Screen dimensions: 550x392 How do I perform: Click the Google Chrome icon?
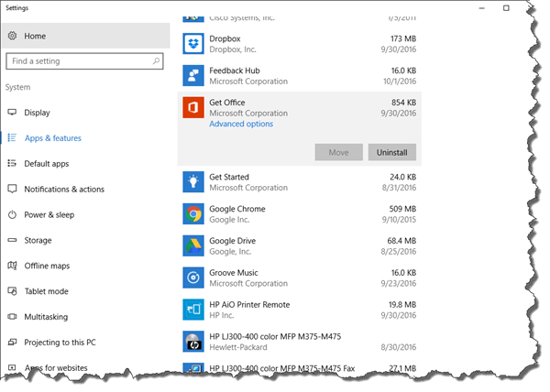click(x=192, y=214)
